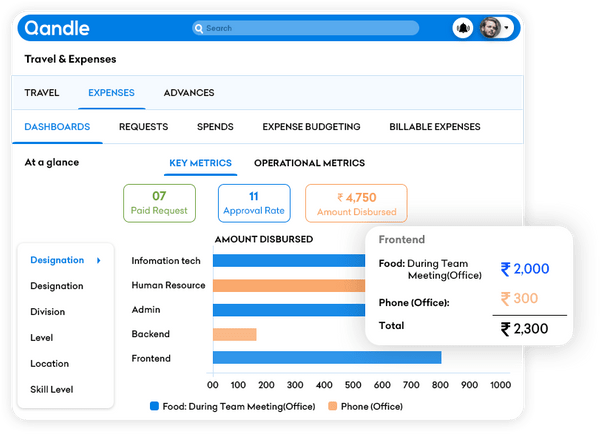Switch to OPERATIONAL METRICS view

pyautogui.click(x=309, y=163)
